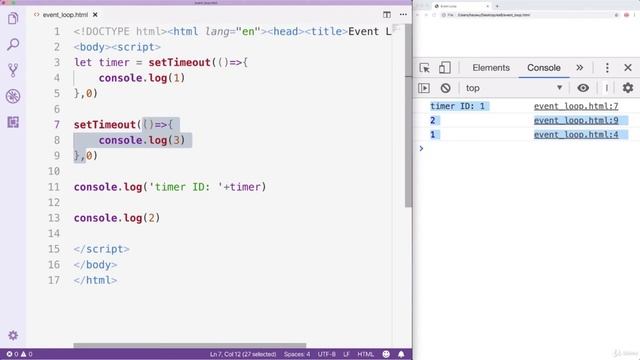Click console.log('timer ID: ') on line 11
This screenshot has width=640, height=360.
[x=170, y=187]
